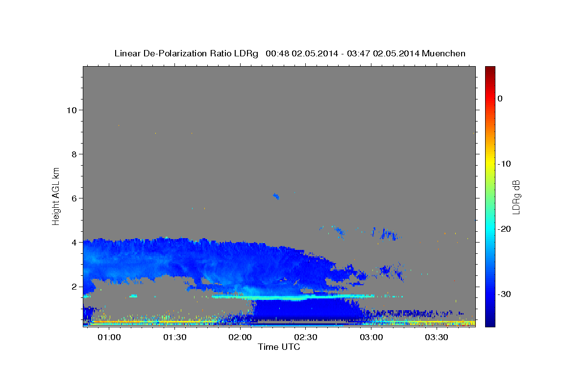Image resolution: width=588 pixels, height=392 pixels.
Task: Click the small blue echo at 6 km
Action: 276,196
